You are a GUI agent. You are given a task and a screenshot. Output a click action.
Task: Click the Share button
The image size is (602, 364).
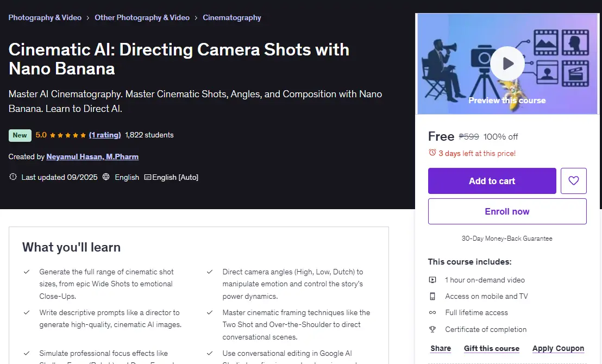coord(441,348)
